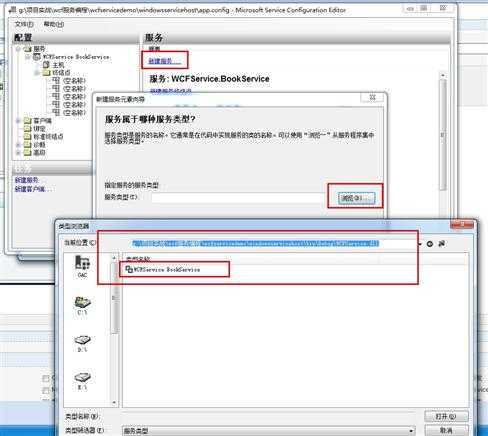
Task: Minimize the Service Configuration Editor window
Action: (x=411, y=8)
